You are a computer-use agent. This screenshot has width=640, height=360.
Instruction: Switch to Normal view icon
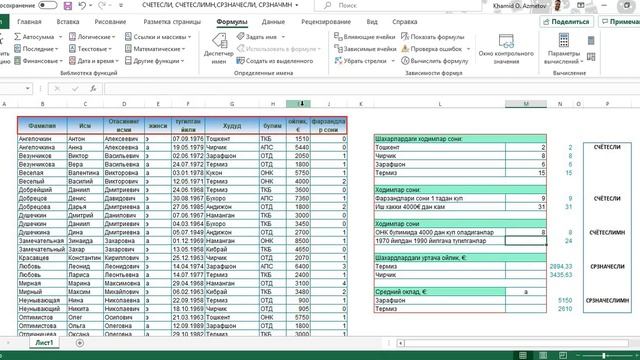[x=523, y=356]
